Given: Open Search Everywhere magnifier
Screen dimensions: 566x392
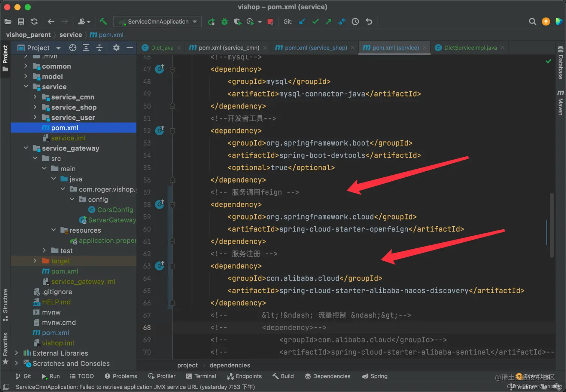Looking at the screenshot, I should pos(532,22).
